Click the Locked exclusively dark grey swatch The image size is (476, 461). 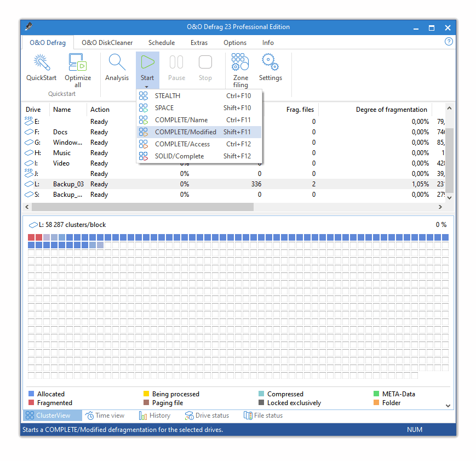click(x=261, y=403)
